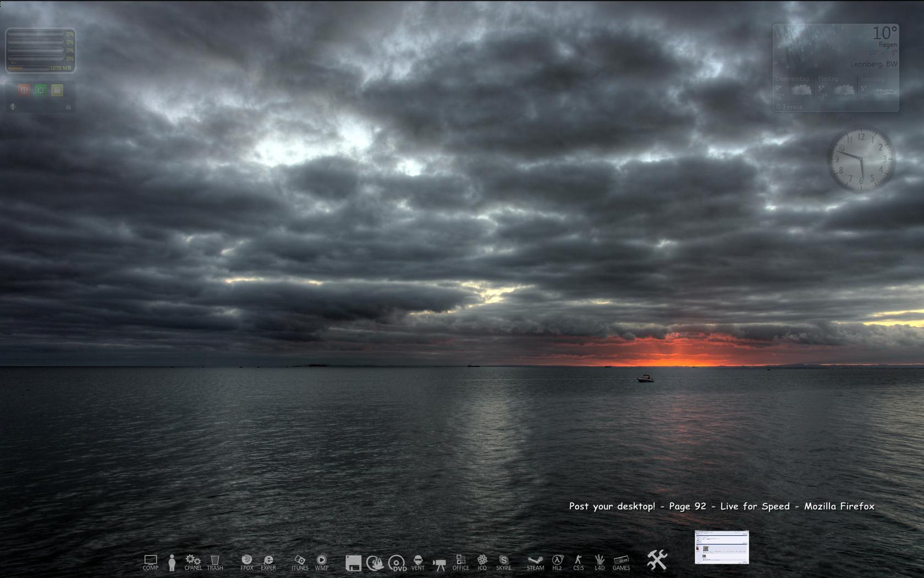Open the crossed hammer and wrench tools icon

click(657, 560)
